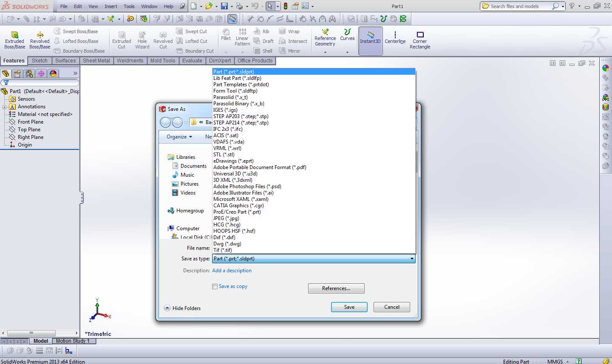Choose the Swept Boss/Base feature
This screenshot has height=364, width=612.
click(x=76, y=31)
